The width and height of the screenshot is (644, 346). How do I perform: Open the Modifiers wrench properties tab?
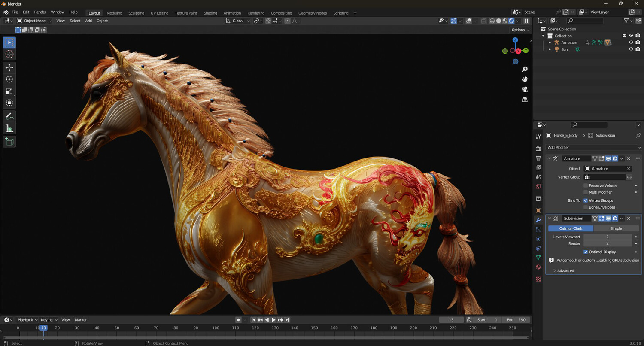(538, 220)
